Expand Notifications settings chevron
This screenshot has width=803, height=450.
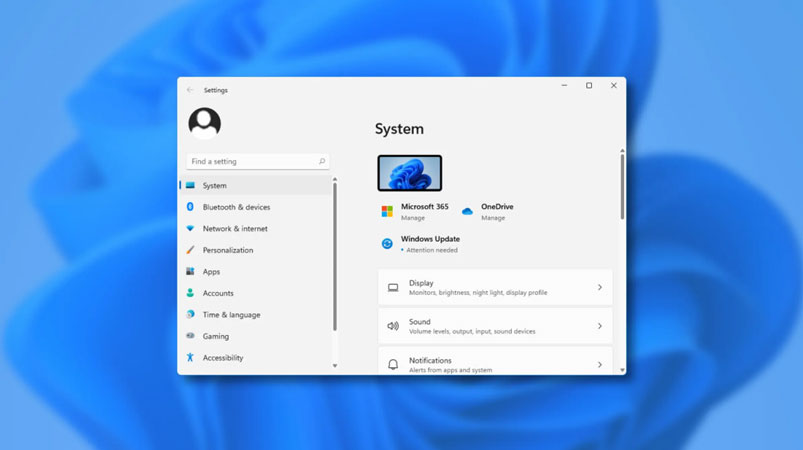(x=600, y=365)
